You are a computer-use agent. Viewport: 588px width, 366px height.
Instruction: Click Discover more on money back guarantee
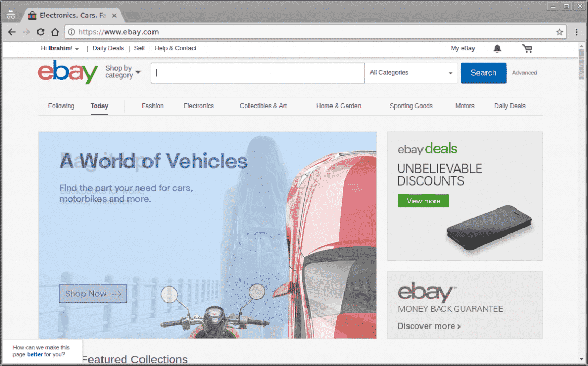pyautogui.click(x=429, y=326)
